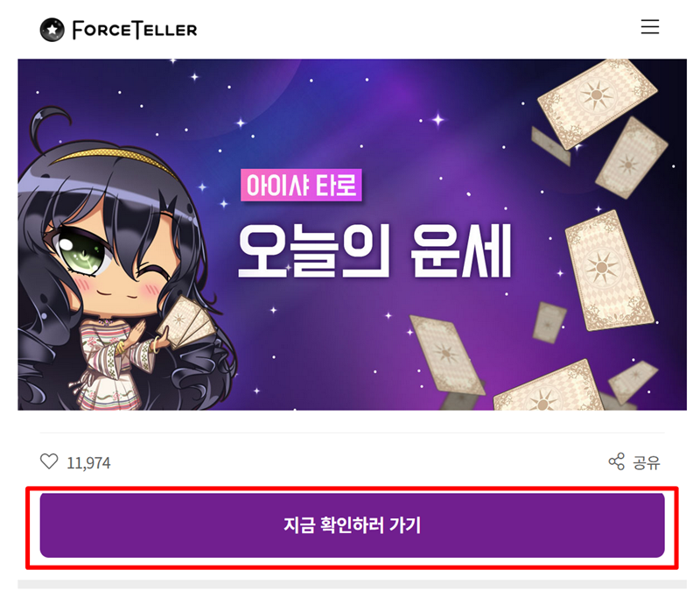The height and width of the screenshot is (605, 700).
Task: Click the small blurred card beside upright card
Action: coord(549,322)
